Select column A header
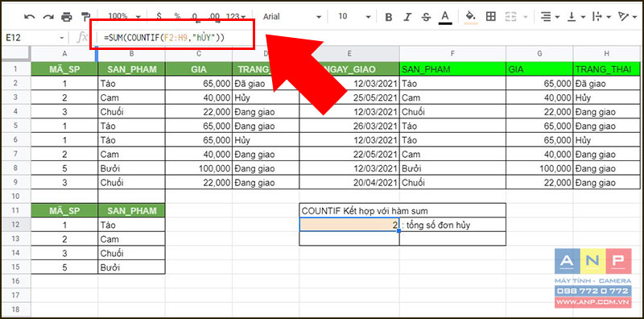Image resolution: width=644 pixels, height=319 pixels. (64, 54)
